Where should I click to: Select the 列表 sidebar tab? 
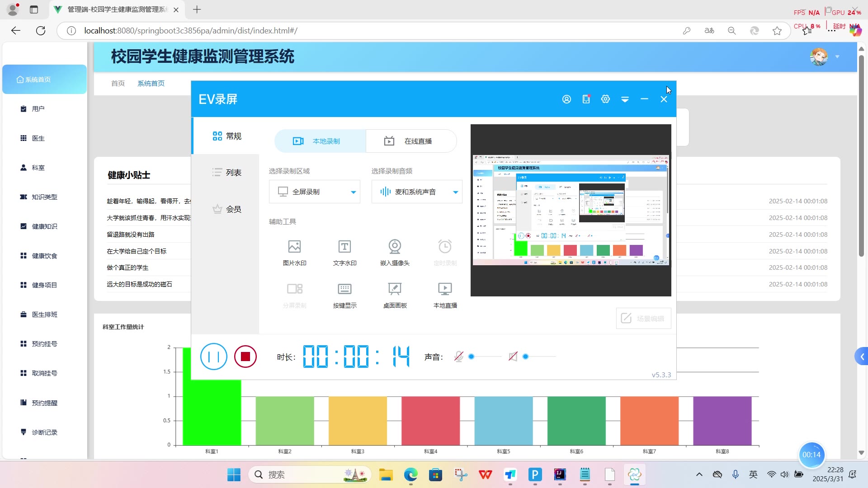(x=227, y=173)
